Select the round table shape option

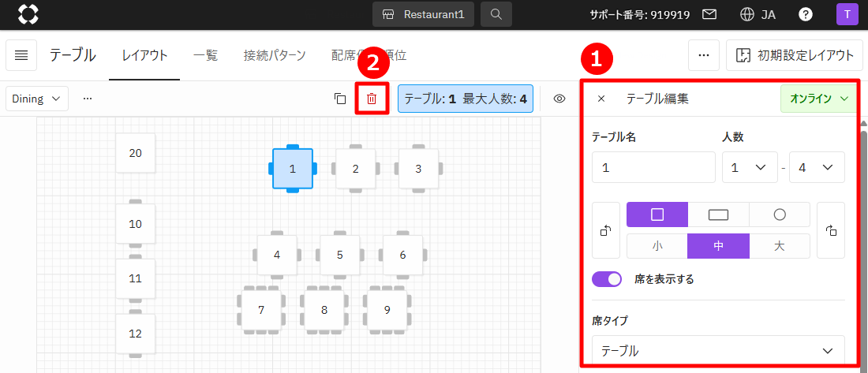pyautogui.click(x=780, y=214)
